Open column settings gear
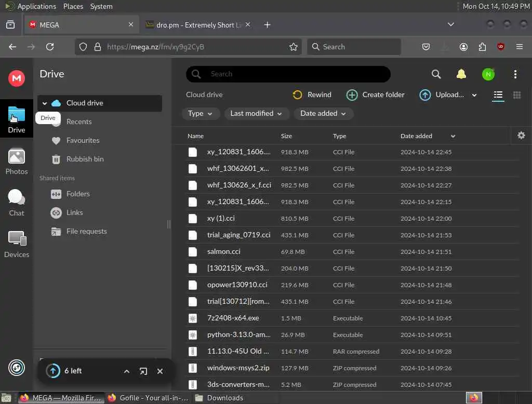 click(521, 136)
